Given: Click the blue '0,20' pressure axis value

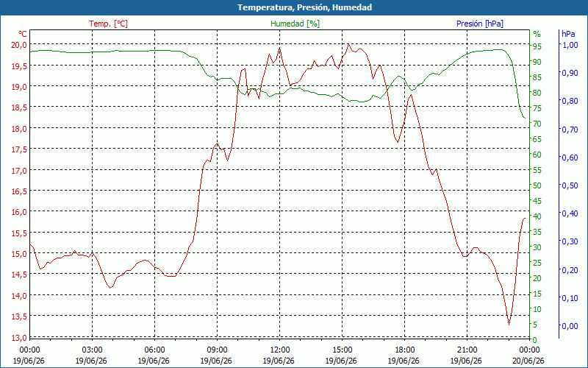Looking at the screenshot, I should [x=570, y=269].
